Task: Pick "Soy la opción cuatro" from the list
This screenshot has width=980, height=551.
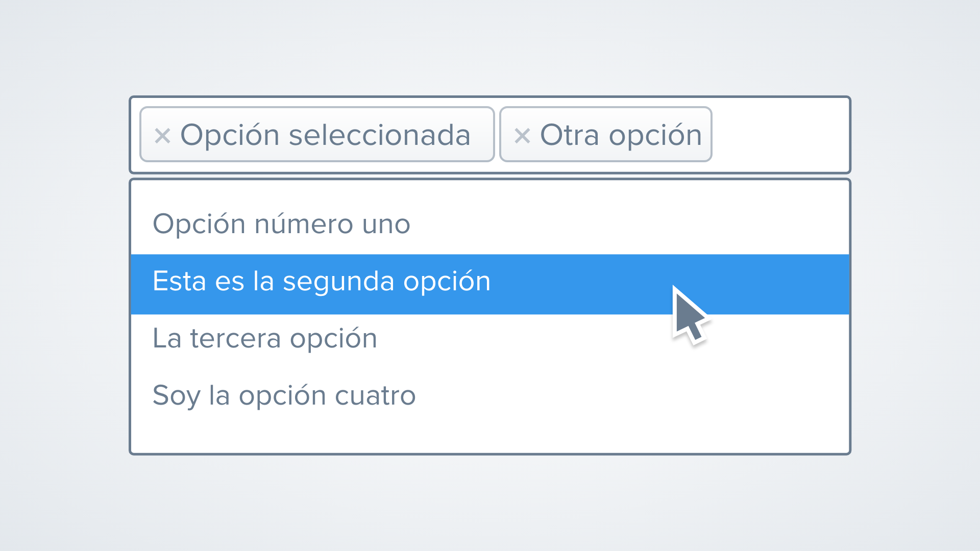Action: 284,395
